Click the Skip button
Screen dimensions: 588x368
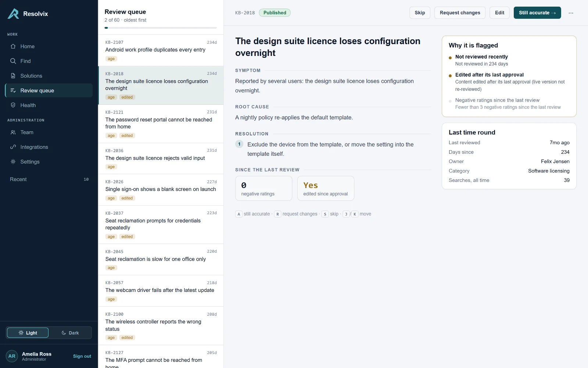420,13
